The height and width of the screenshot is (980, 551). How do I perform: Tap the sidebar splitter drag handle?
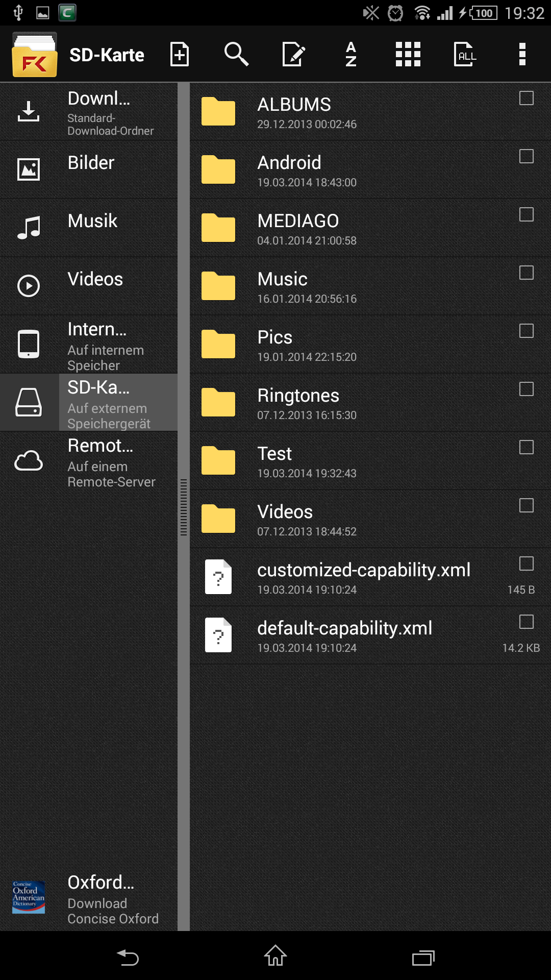click(x=184, y=507)
